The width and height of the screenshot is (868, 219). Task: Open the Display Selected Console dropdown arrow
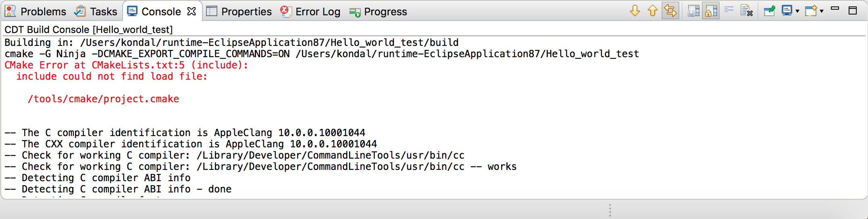click(797, 11)
